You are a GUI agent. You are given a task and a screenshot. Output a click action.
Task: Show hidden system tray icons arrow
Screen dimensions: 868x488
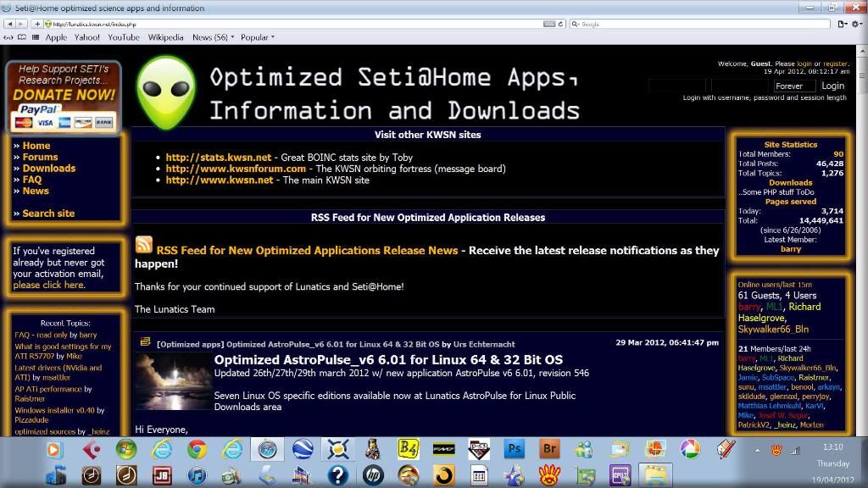point(757,451)
